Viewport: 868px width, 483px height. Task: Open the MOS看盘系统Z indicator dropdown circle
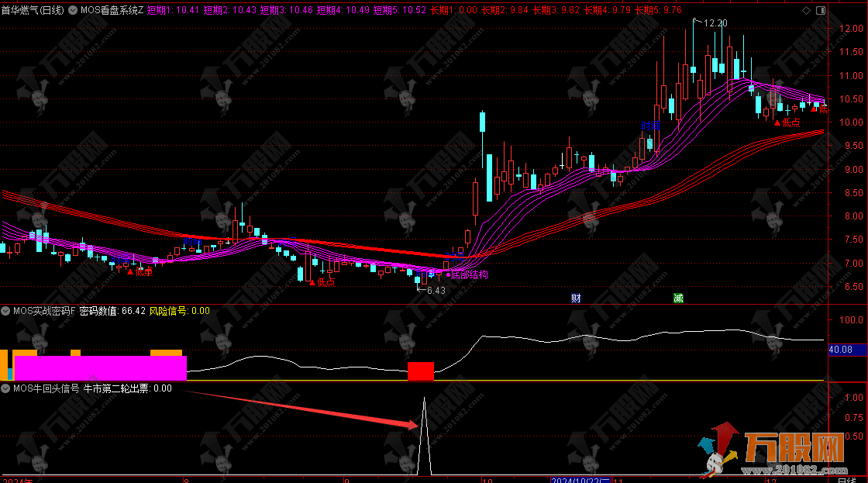click(73, 10)
